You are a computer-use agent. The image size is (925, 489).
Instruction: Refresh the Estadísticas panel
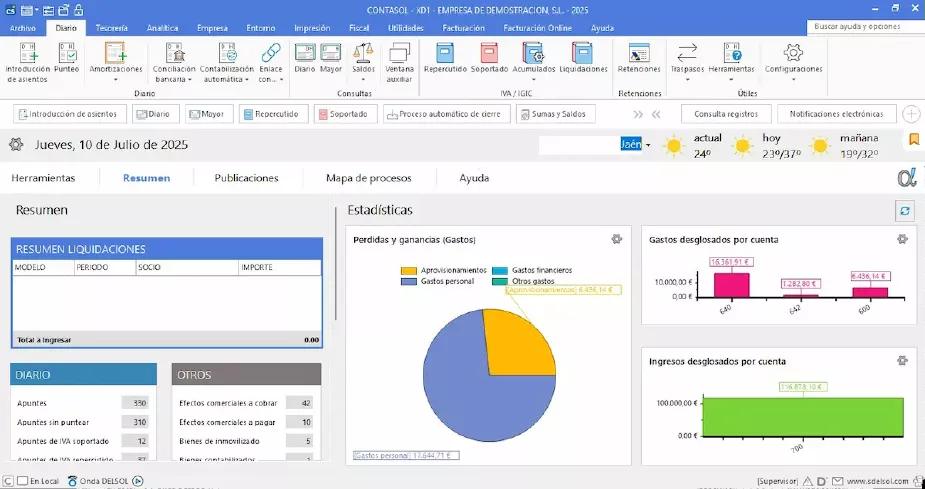[905, 210]
